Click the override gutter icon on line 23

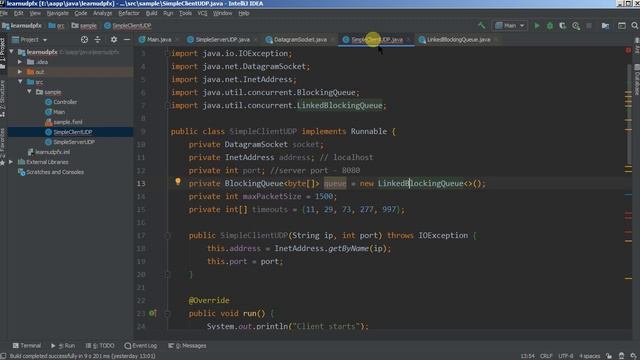click(x=153, y=313)
